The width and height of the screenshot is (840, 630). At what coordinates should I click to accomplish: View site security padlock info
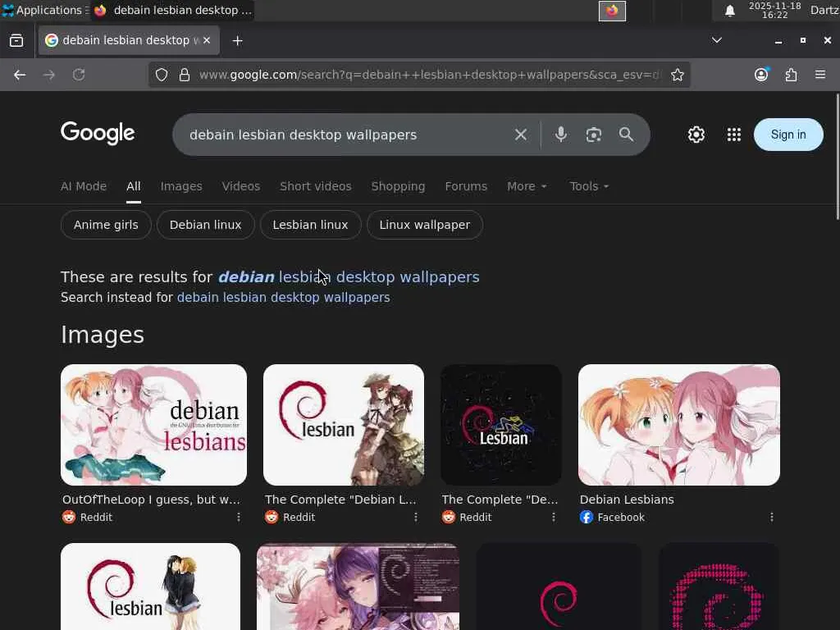(185, 75)
